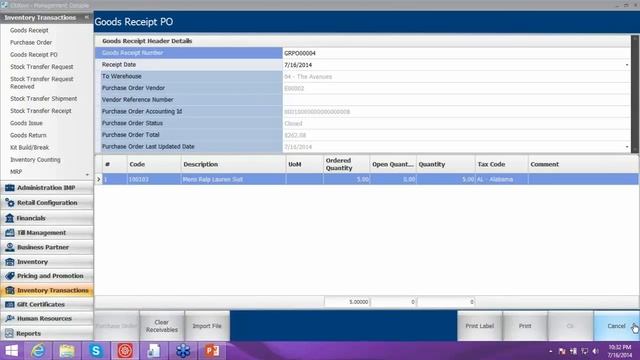Launch Internet Explorer from the taskbar
Screen dimensions: 640x360
click(38, 351)
